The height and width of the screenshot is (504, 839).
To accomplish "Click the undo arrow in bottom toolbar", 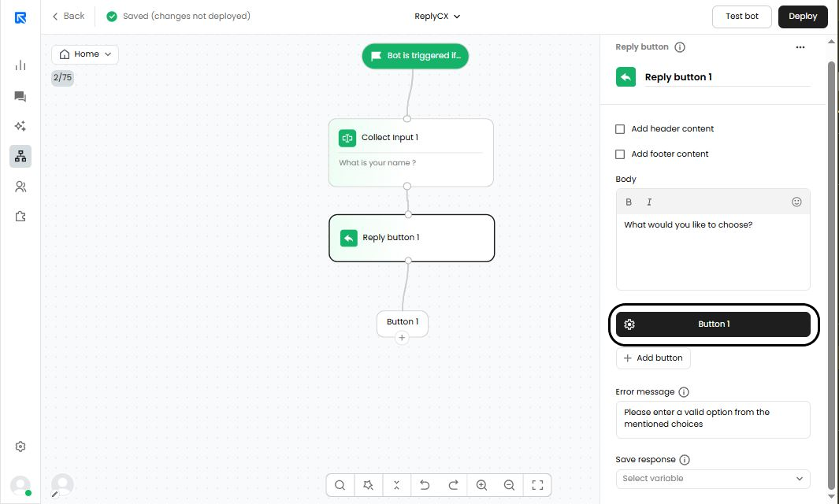I will [x=425, y=485].
